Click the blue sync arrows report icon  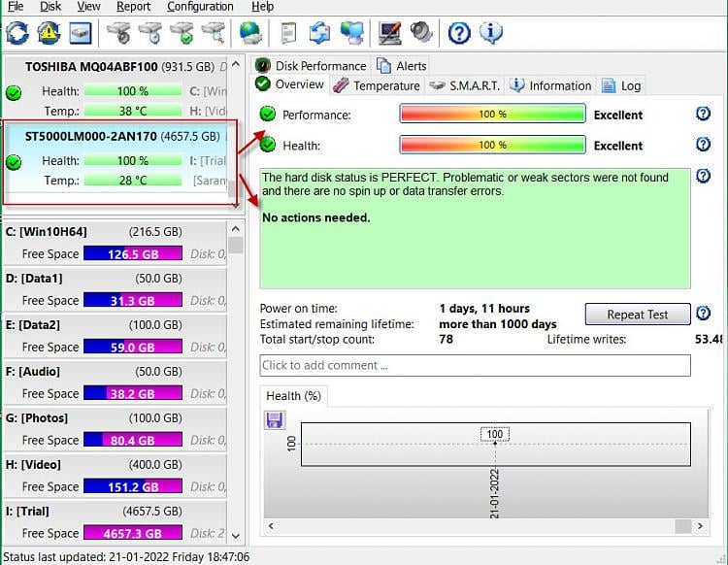point(320,33)
